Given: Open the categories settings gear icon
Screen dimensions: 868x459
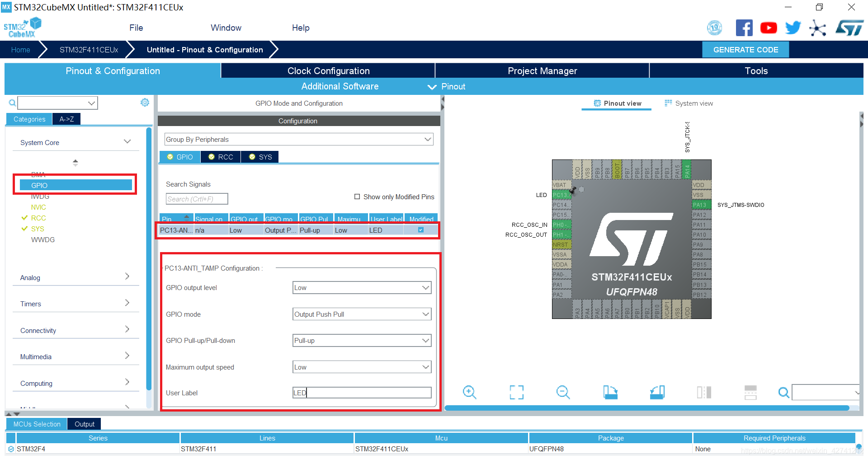Looking at the screenshot, I should (145, 103).
